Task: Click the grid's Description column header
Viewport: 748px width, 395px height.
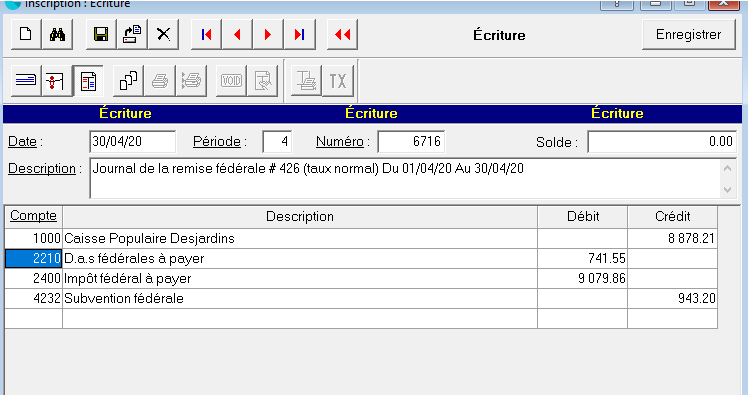Action: coord(300,217)
